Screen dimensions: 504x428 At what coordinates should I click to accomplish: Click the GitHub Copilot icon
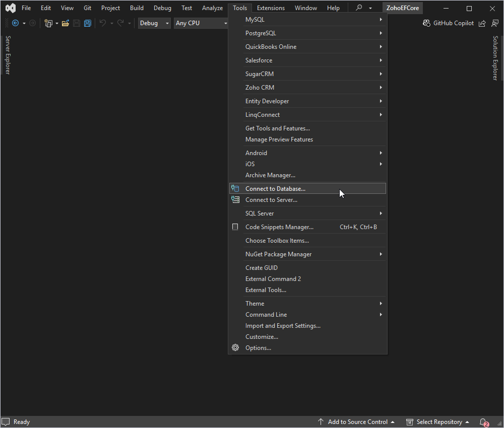click(x=426, y=23)
